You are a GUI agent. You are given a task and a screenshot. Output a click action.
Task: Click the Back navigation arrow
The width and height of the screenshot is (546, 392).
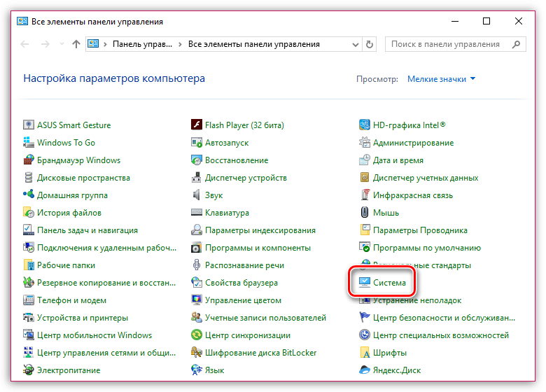[x=25, y=44]
